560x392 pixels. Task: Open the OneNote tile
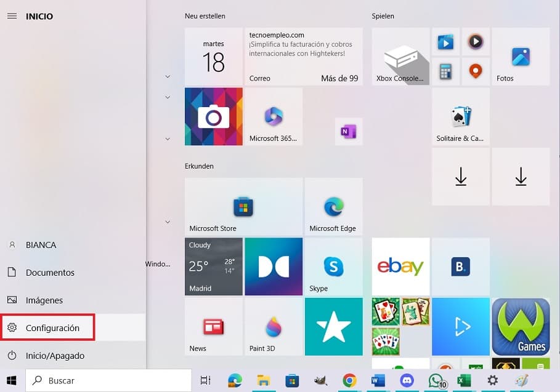click(x=349, y=132)
